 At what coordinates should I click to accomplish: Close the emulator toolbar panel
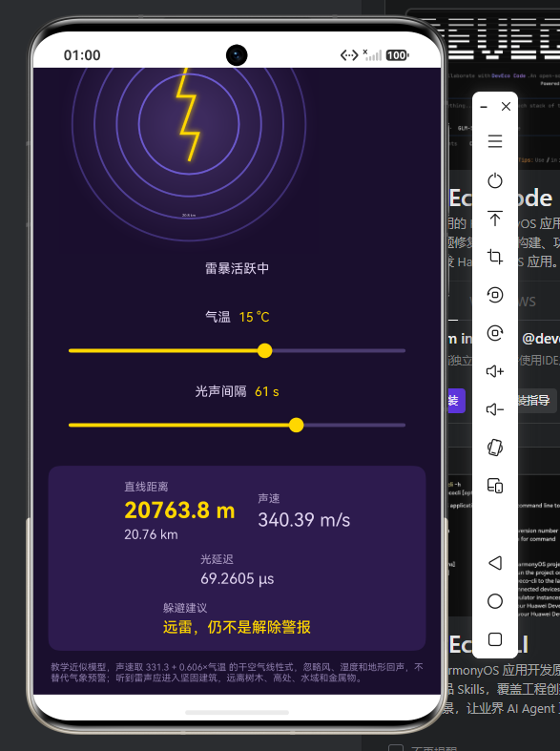506,106
